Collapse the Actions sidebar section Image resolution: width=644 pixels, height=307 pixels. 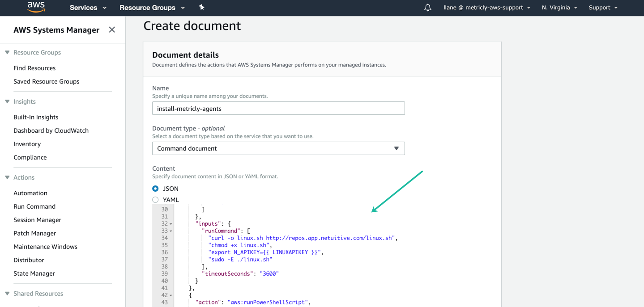pos(7,177)
